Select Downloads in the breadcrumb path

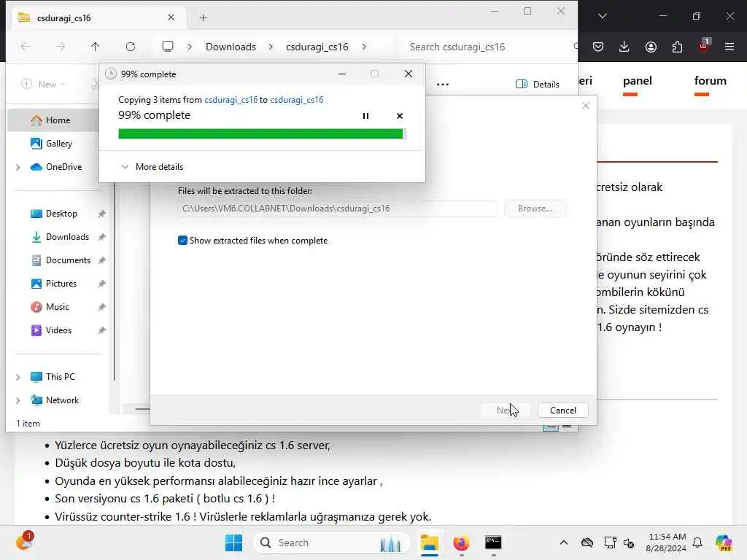231,47
